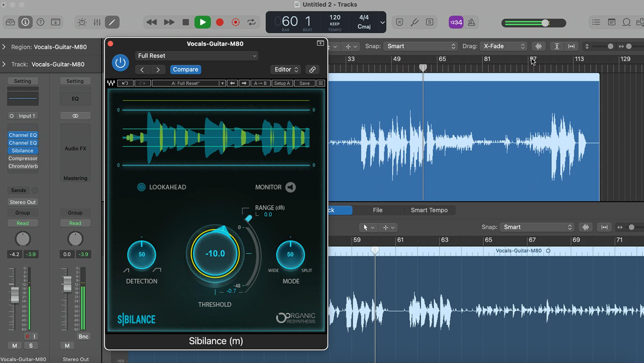The image size is (644, 363).
Task: Enable the Lookahead toggle
Action: point(141,187)
